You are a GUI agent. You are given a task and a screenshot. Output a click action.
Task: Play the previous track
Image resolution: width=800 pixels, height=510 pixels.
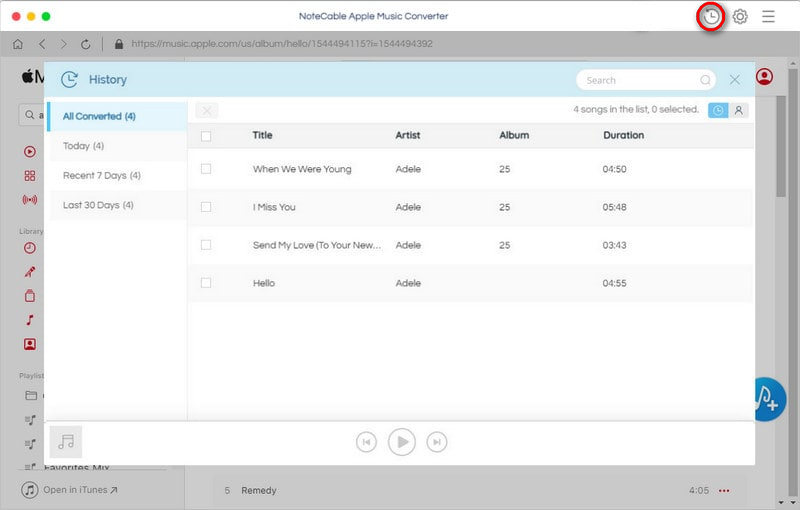pyautogui.click(x=366, y=442)
